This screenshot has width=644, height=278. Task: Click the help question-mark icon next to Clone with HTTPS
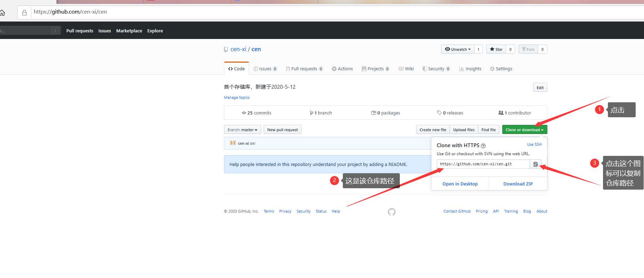click(x=483, y=146)
